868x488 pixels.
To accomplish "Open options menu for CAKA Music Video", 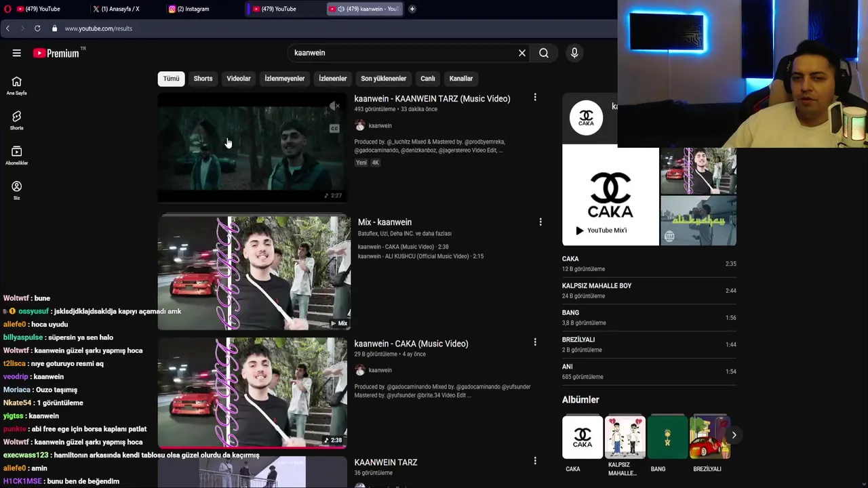I will pos(535,342).
